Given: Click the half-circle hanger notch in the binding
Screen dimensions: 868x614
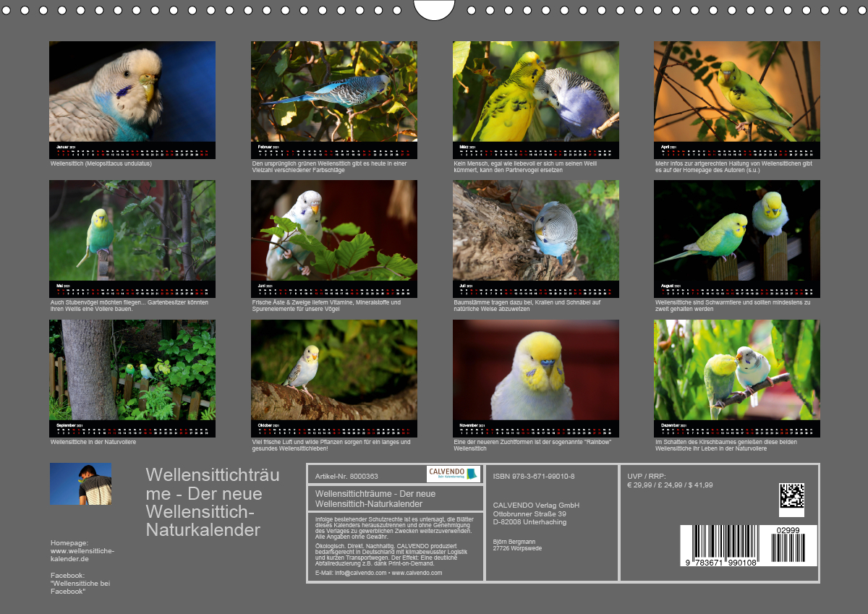Looking at the screenshot, I should click(434, 9).
